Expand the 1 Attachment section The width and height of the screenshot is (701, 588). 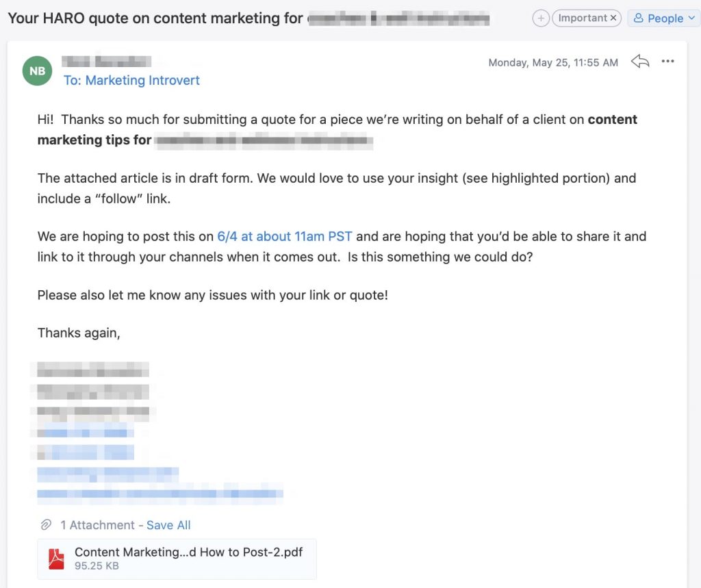tap(98, 524)
